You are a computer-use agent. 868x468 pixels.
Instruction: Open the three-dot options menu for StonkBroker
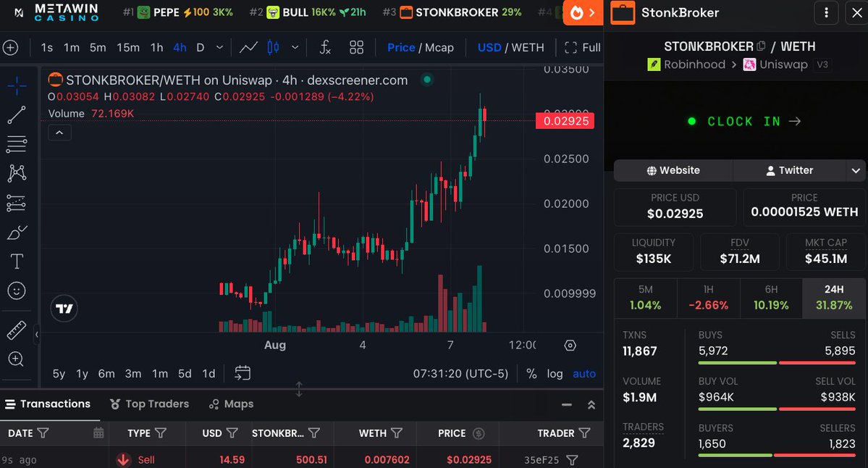827,13
